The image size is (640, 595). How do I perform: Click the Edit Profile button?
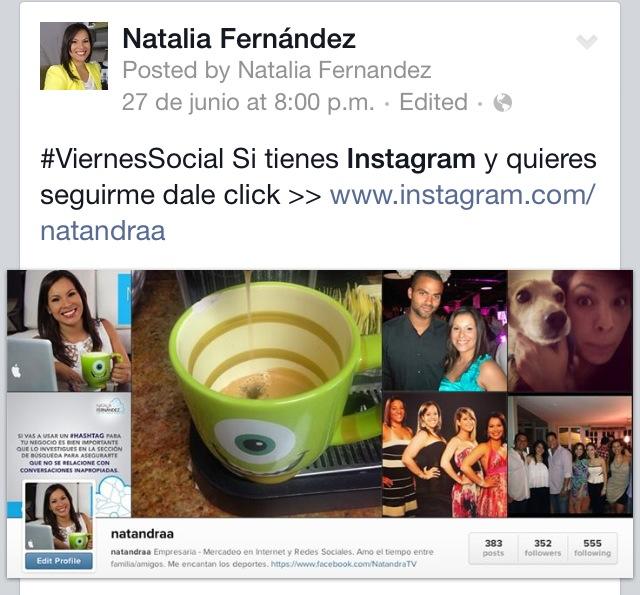(x=59, y=561)
